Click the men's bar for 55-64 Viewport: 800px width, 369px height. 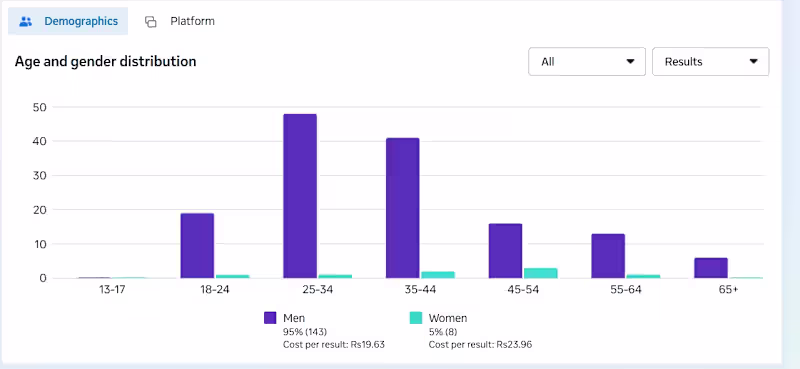(608, 256)
